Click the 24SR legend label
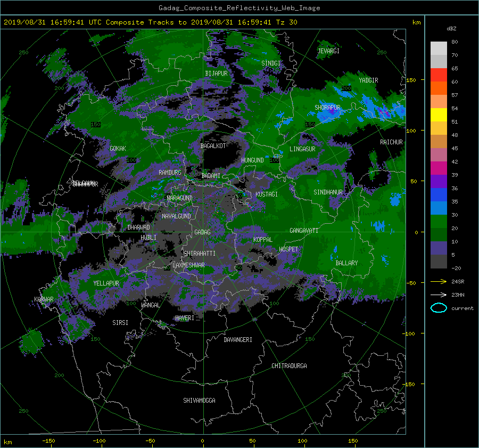The width and height of the screenshot is (479, 448). pyautogui.click(x=458, y=282)
